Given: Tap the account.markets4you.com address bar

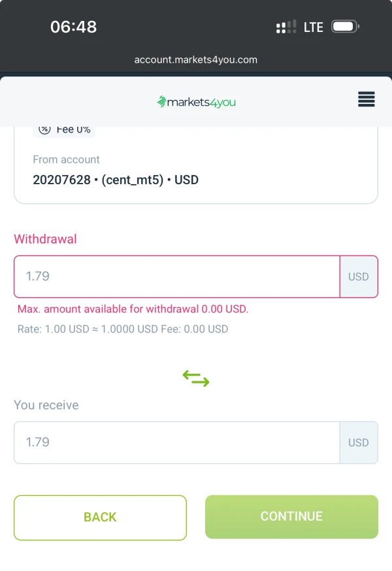Looking at the screenshot, I should coord(195,59).
